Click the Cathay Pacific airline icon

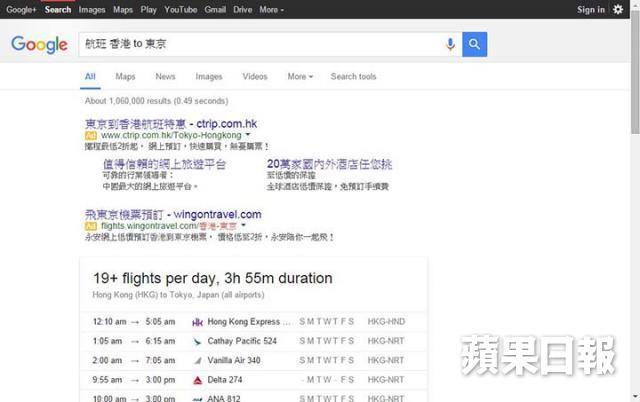click(198, 341)
